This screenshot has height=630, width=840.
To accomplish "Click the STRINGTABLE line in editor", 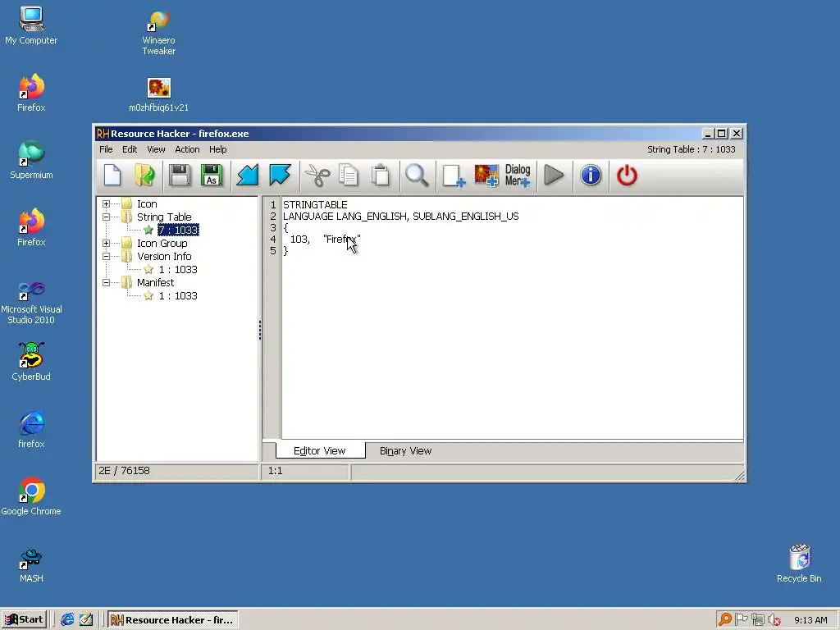I will 315,204.
